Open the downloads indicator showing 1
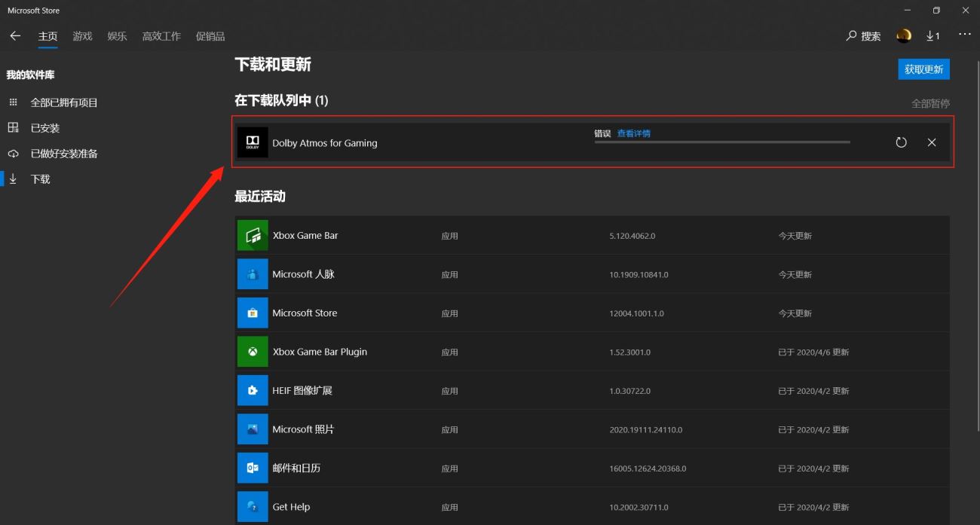This screenshot has height=525, width=980. [933, 36]
